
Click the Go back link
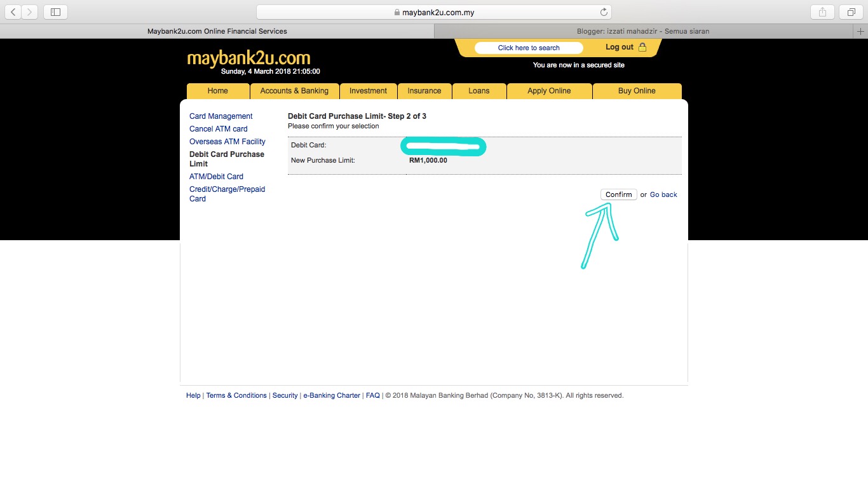coord(663,194)
